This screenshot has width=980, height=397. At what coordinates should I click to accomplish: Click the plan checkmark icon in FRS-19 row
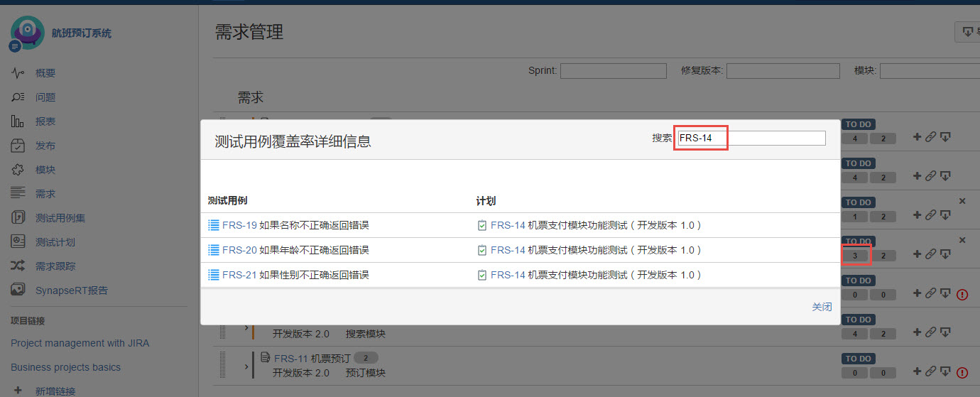(x=482, y=225)
